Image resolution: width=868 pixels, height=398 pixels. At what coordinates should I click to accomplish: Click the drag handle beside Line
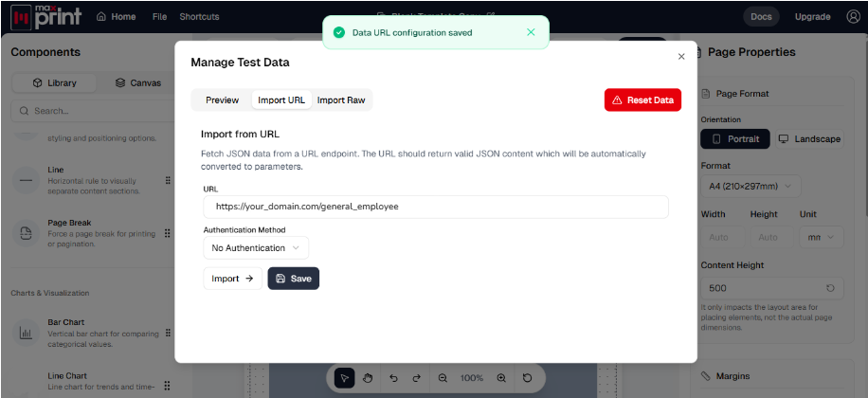[168, 180]
